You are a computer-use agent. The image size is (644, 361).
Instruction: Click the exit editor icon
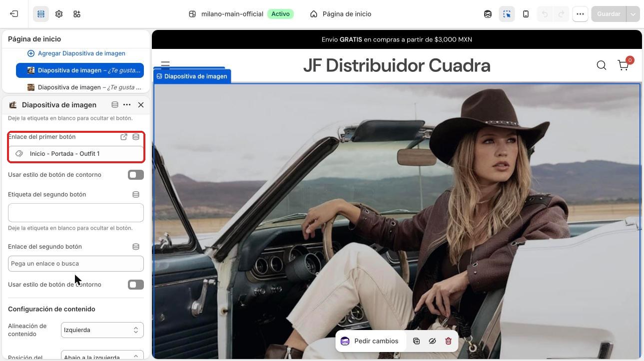click(14, 14)
